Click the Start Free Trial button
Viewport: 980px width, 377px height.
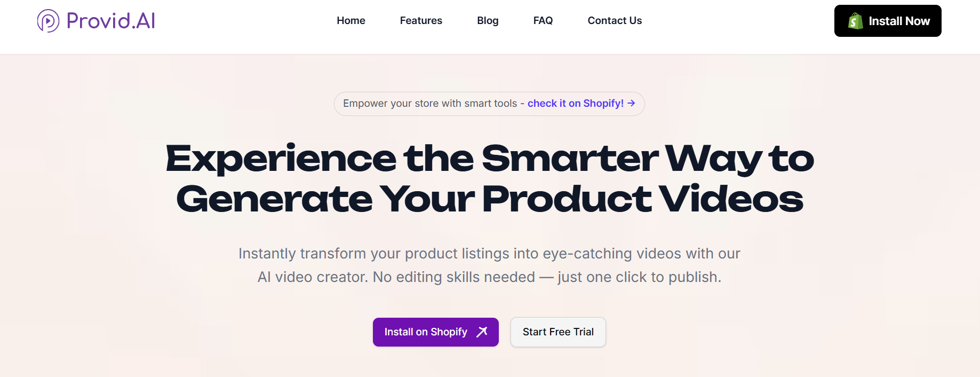point(557,332)
